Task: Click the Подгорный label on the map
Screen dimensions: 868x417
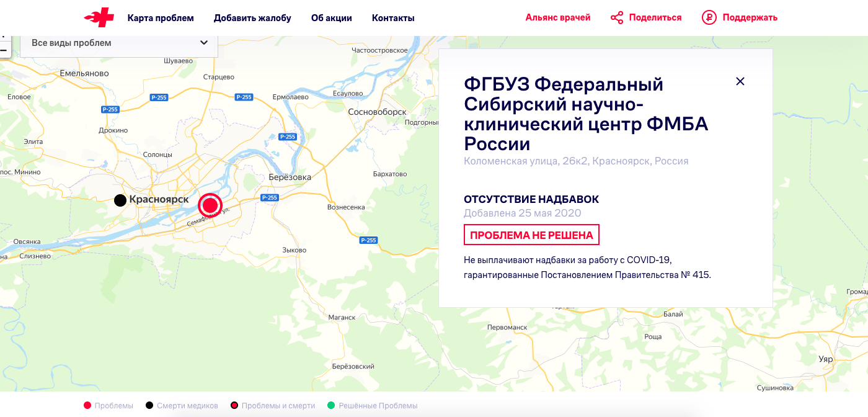Action: (422, 122)
